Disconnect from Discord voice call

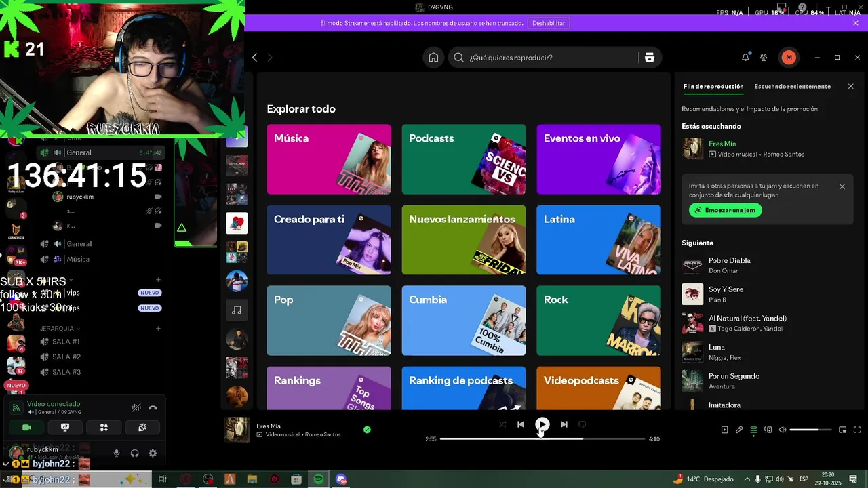[x=153, y=407]
